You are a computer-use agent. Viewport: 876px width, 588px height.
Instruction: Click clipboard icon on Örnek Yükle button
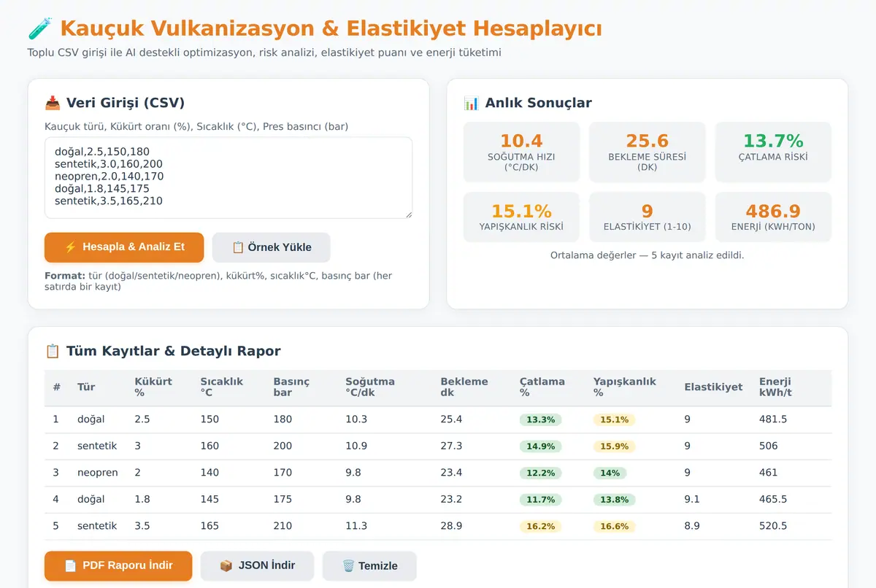[238, 247]
